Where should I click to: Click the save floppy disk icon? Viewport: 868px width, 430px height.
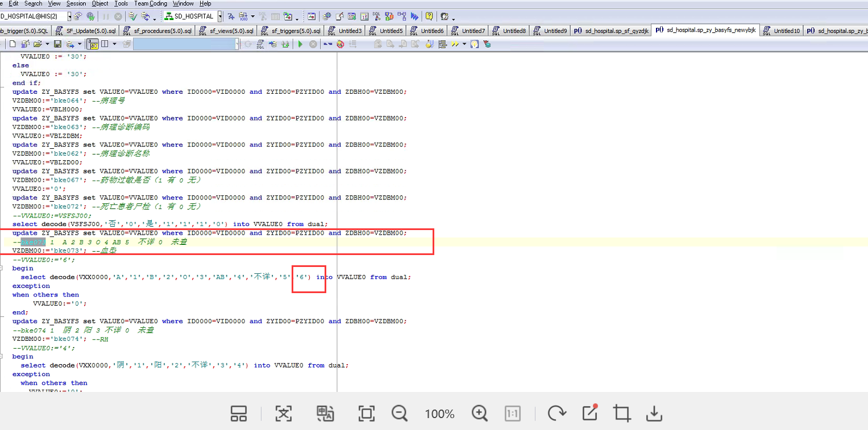pyautogui.click(x=57, y=44)
